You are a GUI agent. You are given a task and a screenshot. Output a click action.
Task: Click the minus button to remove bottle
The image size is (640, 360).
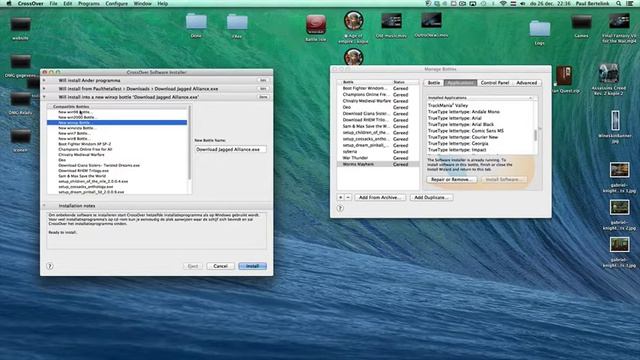(348, 198)
